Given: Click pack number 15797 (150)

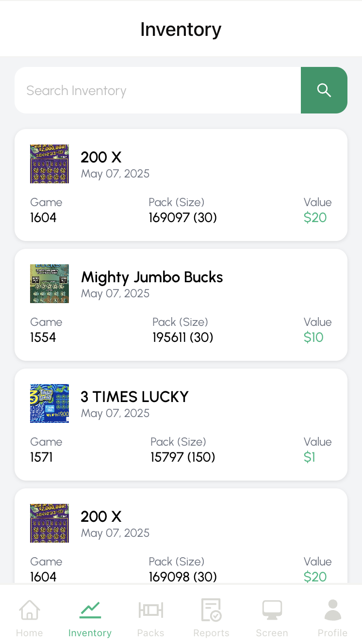Looking at the screenshot, I should pyautogui.click(x=182, y=457).
